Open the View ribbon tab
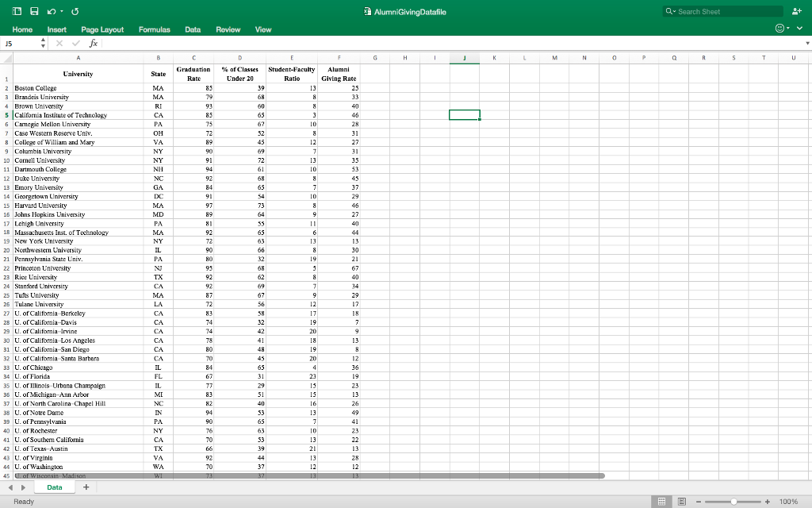812x508 pixels. [x=263, y=29]
